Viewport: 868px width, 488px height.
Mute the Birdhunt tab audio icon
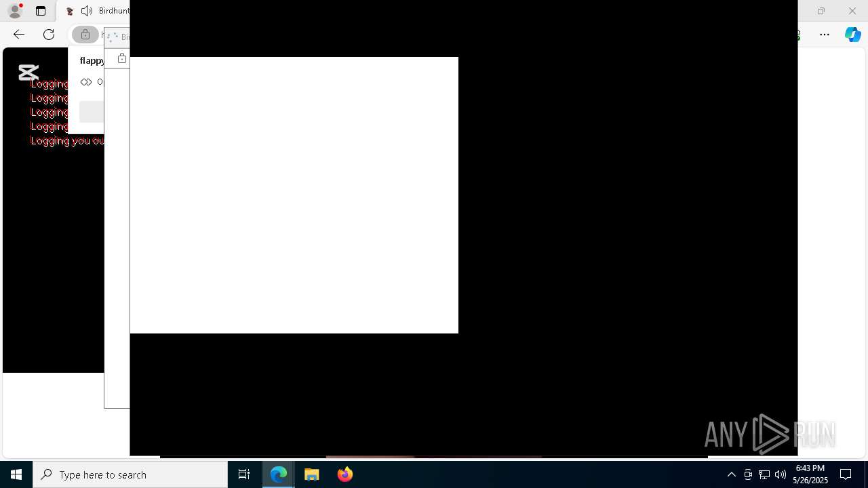click(87, 11)
